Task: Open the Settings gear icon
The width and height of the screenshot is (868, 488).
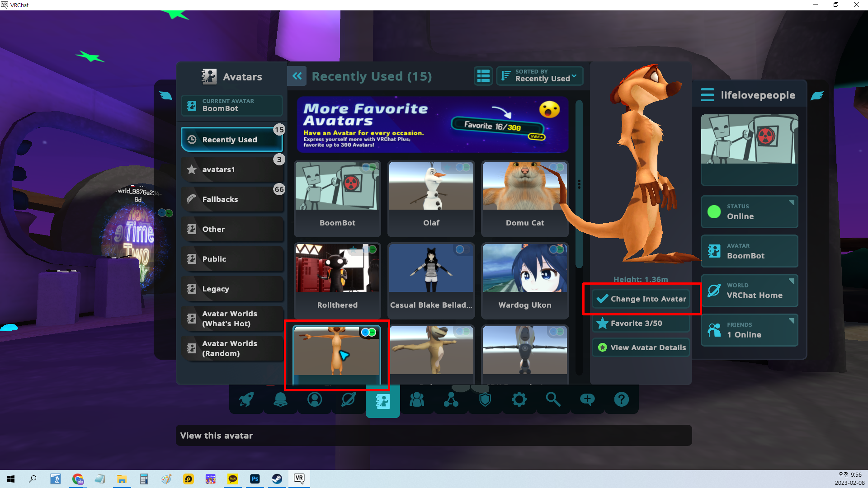Action: 519,399
